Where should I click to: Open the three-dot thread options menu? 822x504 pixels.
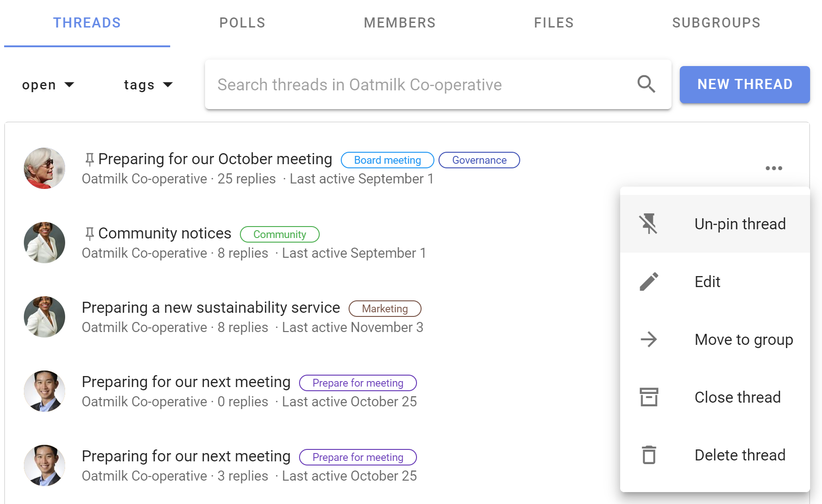(774, 168)
